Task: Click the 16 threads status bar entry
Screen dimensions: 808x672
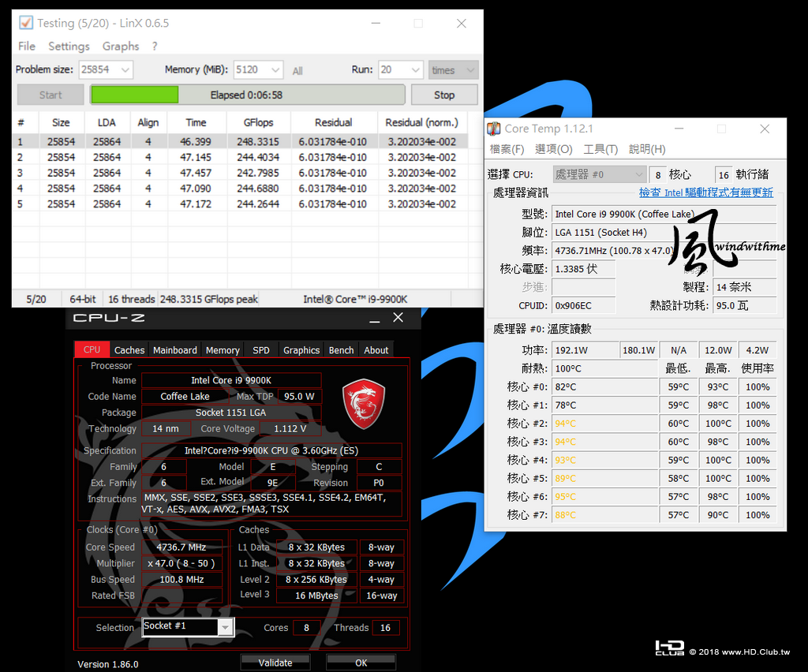Action: point(132,299)
